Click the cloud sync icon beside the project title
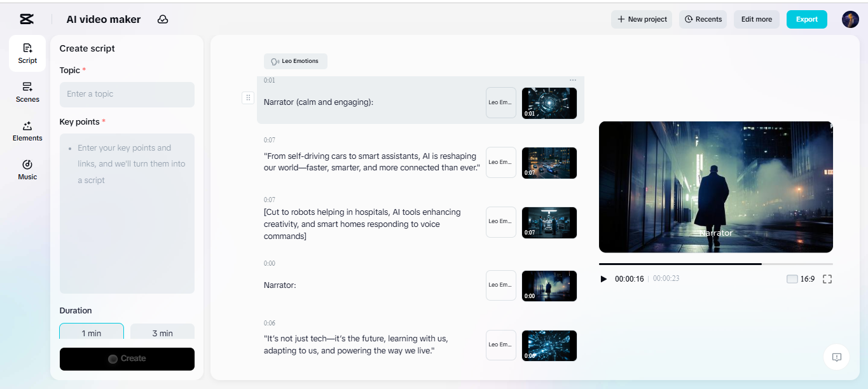This screenshot has height=389, width=868. point(163,19)
